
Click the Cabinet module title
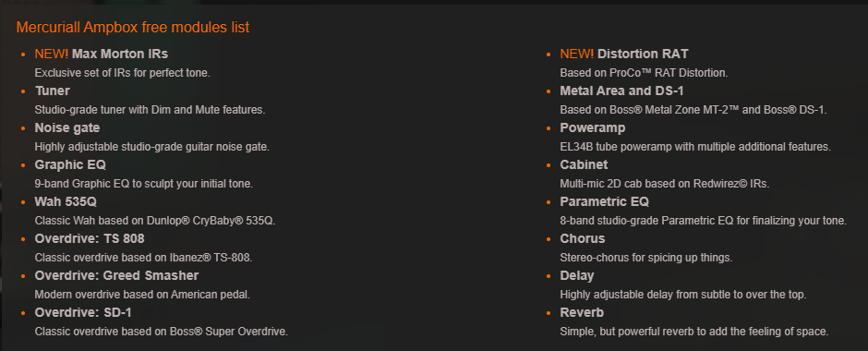(x=584, y=165)
